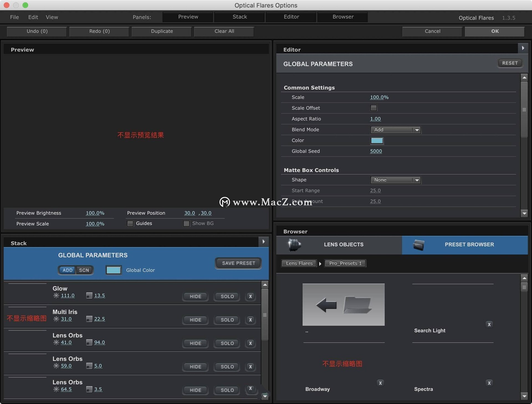
Task: Click the Clear All button
Action: (223, 30)
